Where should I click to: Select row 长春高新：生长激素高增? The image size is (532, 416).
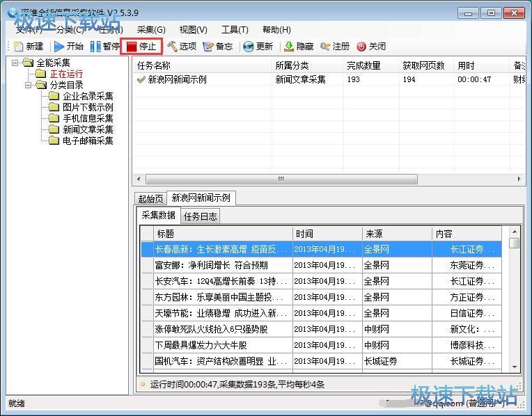tap(321, 249)
